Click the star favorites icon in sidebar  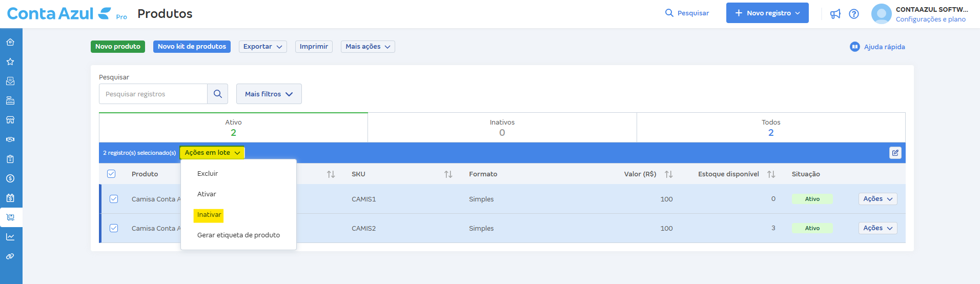tap(10, 62)
